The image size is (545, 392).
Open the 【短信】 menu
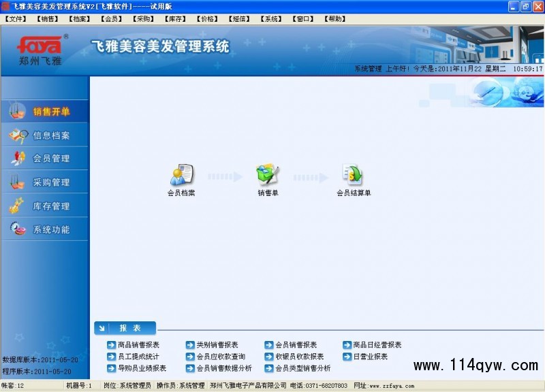coord(238,19)
